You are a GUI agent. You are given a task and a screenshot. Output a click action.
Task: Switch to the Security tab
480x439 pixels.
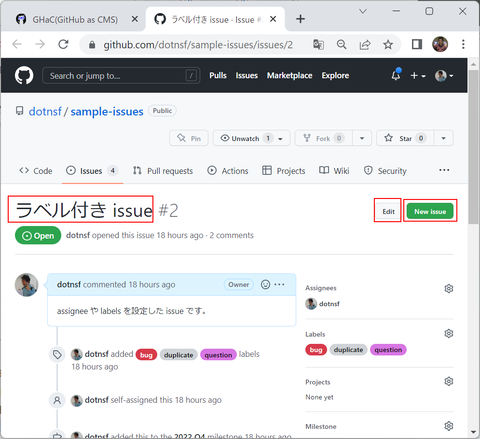[385, 171]
